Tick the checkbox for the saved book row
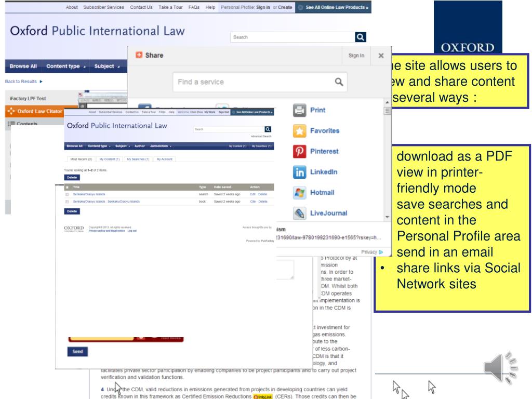 [x=67, y=202]
